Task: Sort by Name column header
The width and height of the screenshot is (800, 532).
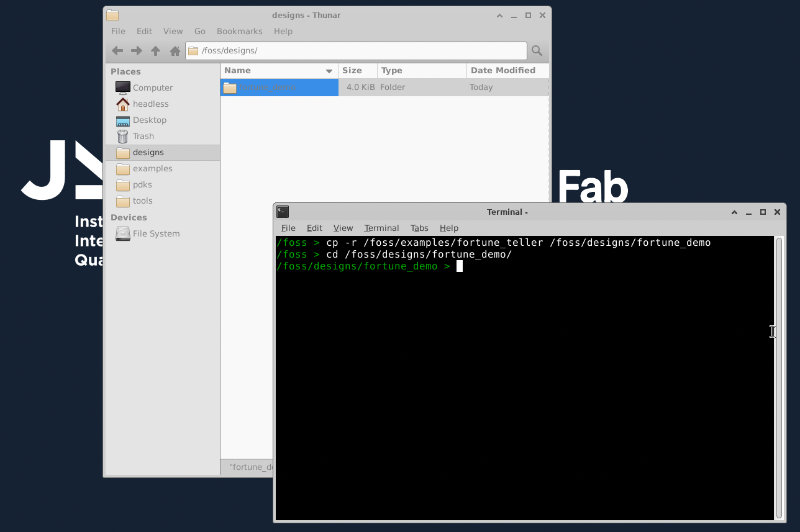Action: 279,70
